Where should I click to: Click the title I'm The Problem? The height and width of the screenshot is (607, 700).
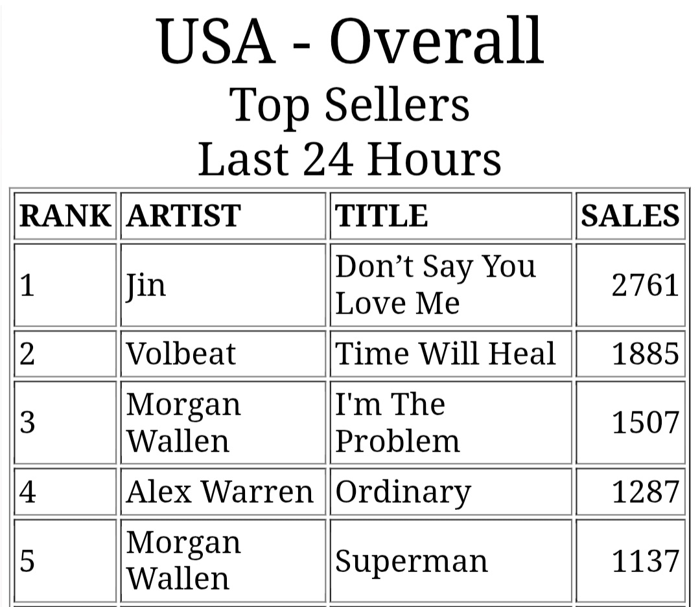pos(397,422)
